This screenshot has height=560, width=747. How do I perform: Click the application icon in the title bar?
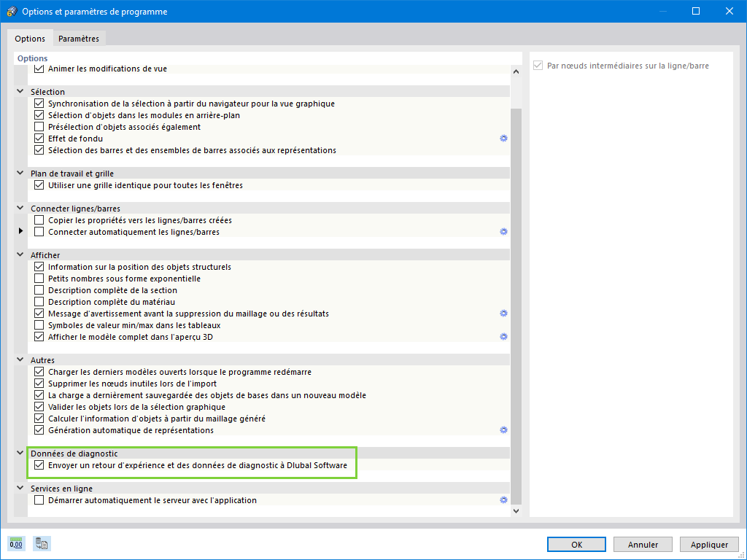12,12
